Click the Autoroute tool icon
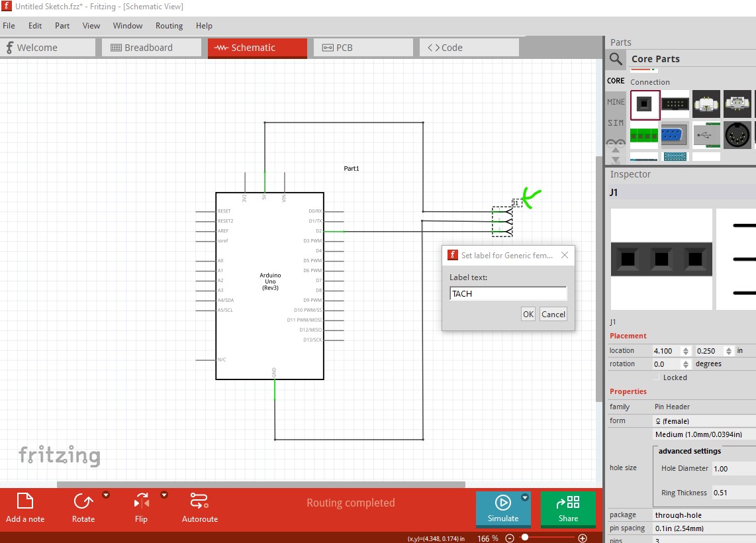Screen dimensions: 756x543 pyautogui.click(x=199, y=501)
